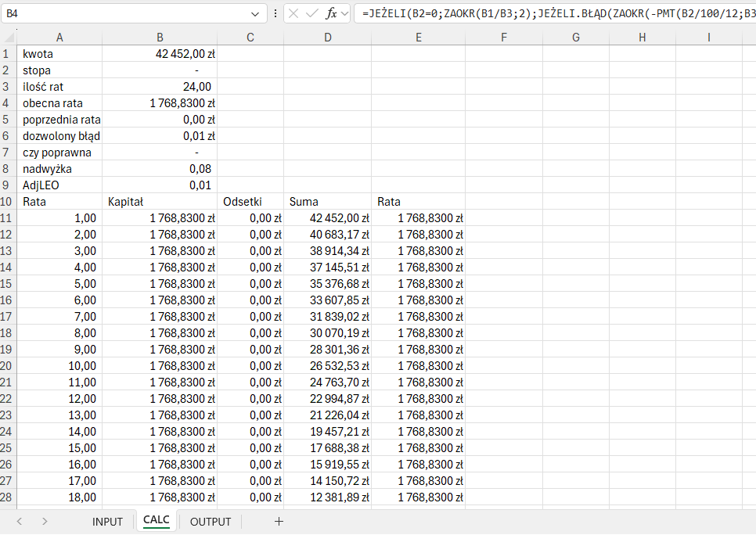
Task: Select all cells using corner triangle
Action: coord(9,37)
